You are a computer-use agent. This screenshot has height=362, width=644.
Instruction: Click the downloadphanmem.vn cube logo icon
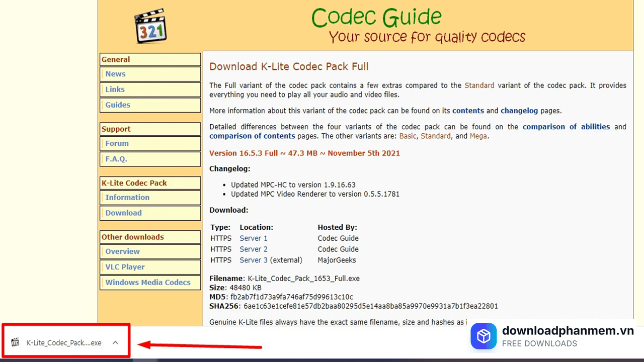484,336
